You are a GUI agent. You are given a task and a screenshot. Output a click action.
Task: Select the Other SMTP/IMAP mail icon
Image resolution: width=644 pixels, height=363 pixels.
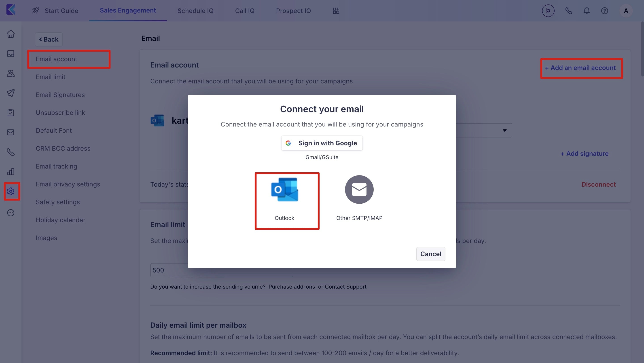pos(359,190)
